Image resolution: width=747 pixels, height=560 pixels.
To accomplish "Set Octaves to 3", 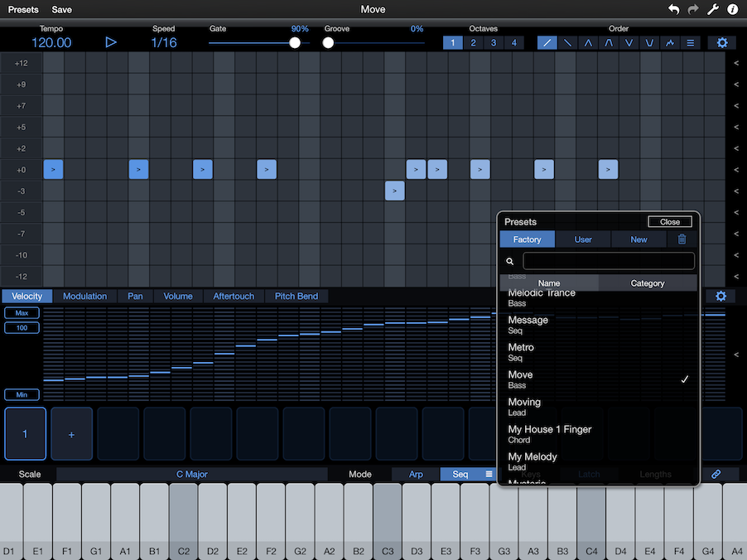I will click(494, 43).
